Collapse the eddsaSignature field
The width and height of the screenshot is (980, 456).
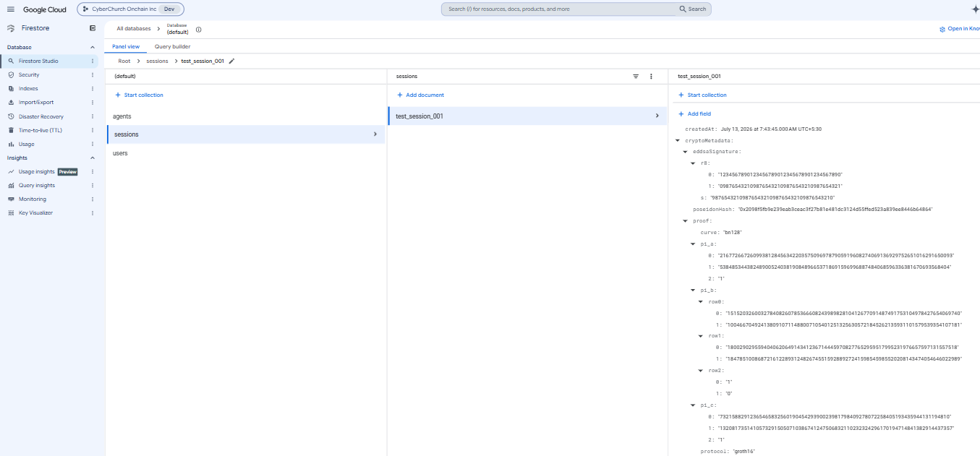[686, 152]
